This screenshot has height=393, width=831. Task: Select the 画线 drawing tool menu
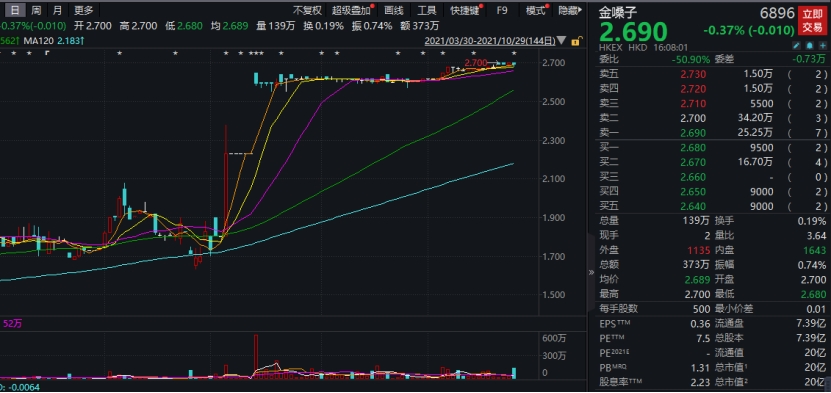[x=394, y=10]
